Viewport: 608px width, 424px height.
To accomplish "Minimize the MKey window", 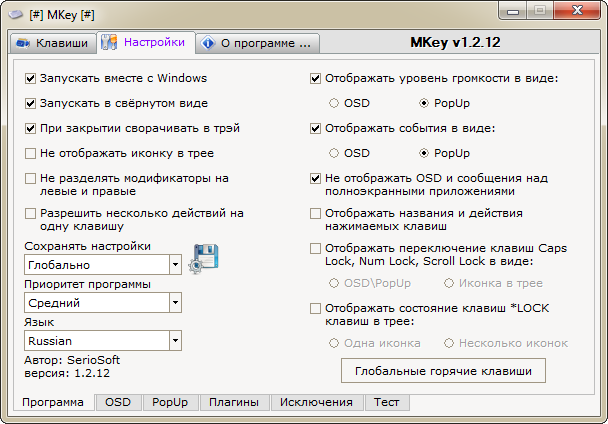I will [x=513, y=11].
